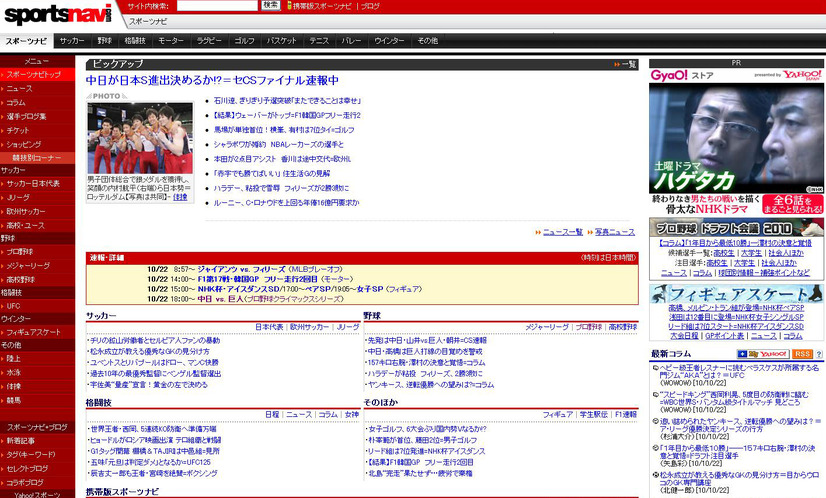
Task: Open the 石川遼 news headline link
Action: [x=287, y=101]
